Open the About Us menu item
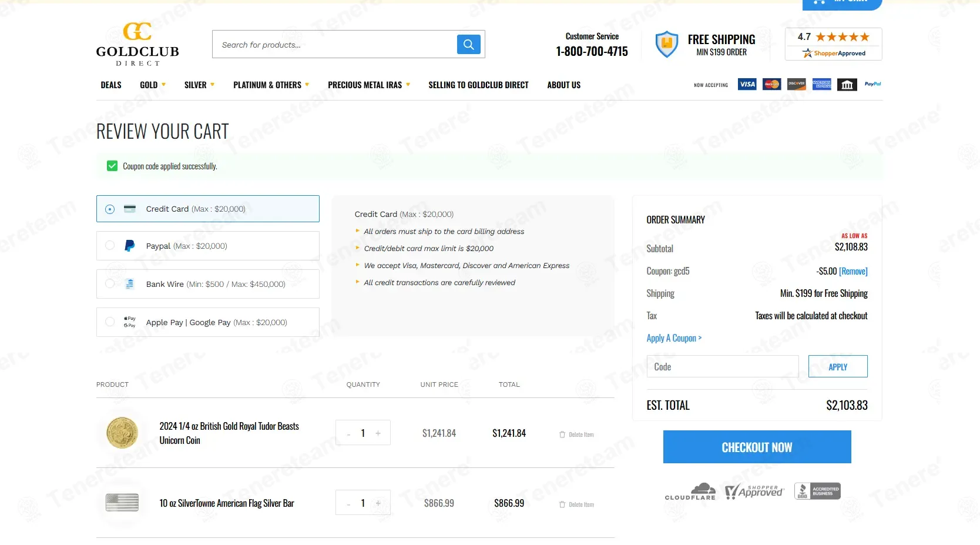This screenshot has width=980, height=545. [x=564, y=85]
